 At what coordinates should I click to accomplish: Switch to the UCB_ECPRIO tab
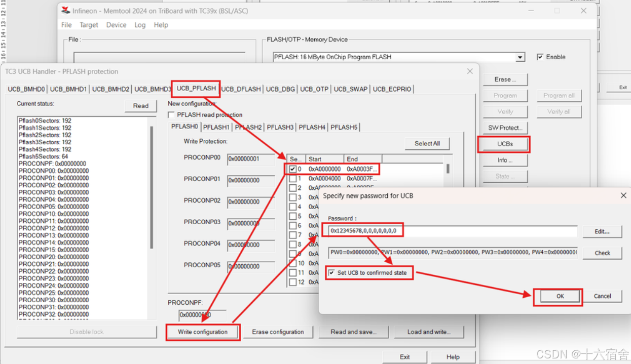click(x=392, y=89)
